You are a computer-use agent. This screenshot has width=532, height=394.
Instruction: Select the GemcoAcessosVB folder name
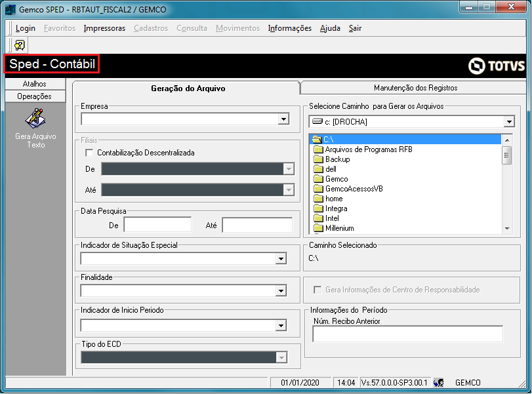point(354,189)
